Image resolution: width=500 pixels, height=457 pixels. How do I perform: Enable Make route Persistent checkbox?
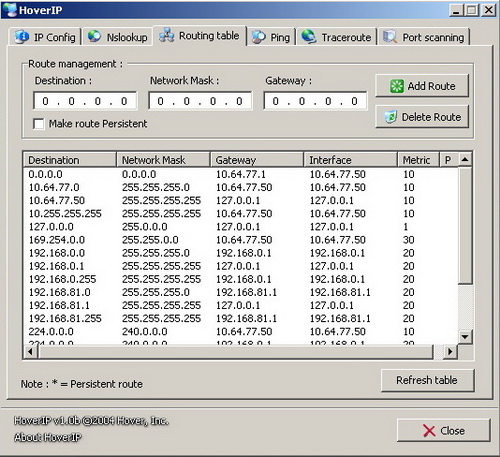tap(39, 124)
